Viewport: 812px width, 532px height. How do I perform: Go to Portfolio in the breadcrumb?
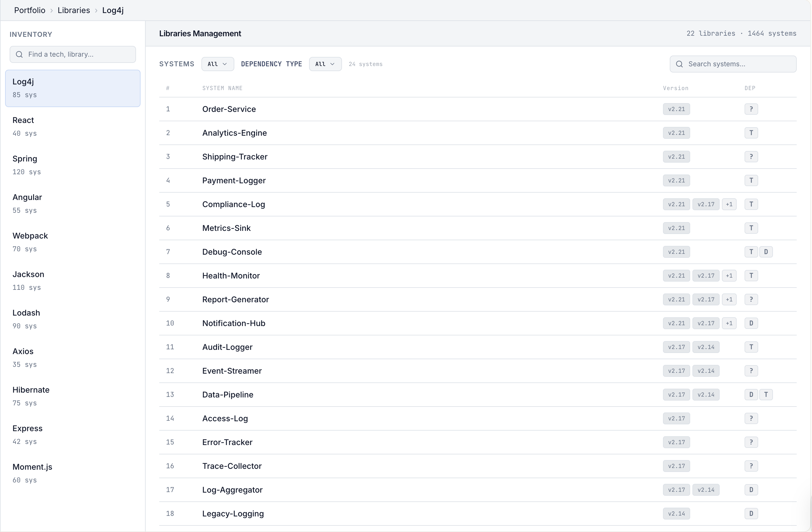point(30,10)
